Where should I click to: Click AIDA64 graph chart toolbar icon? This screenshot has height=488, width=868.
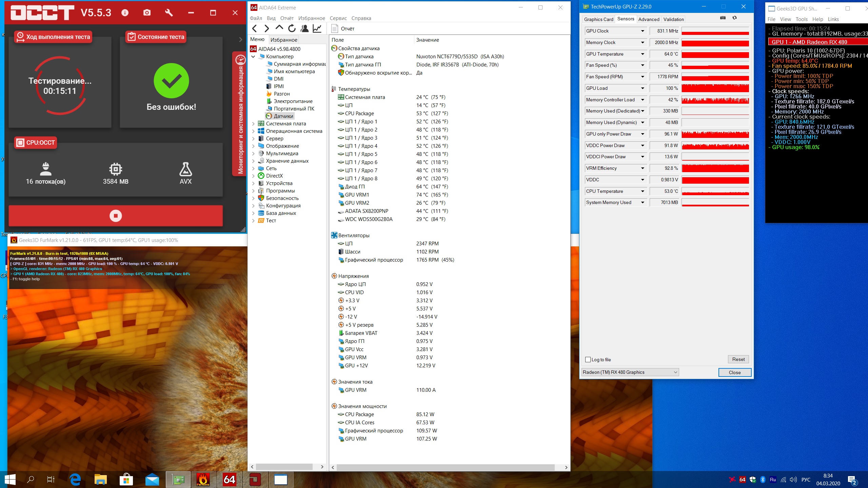(x=317, y=29)
